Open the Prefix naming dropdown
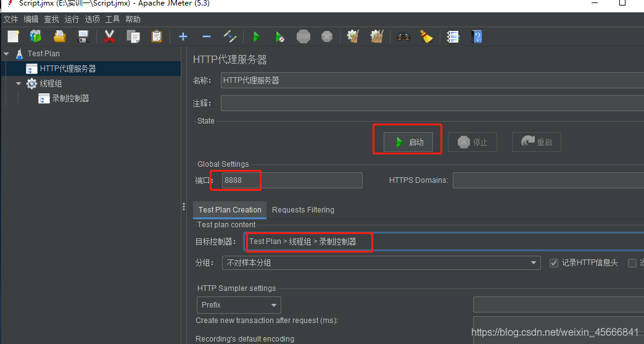The image size is (644, 344). click(x=239, y=305)
